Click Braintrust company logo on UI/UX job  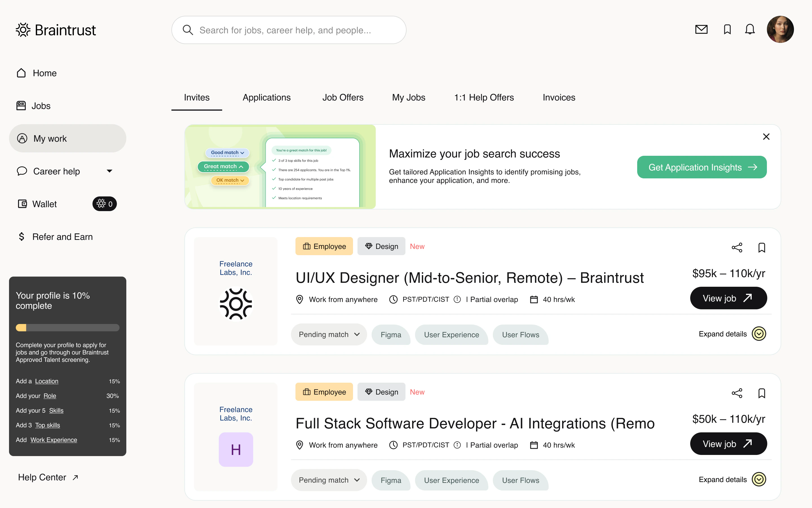click(235, 304)
